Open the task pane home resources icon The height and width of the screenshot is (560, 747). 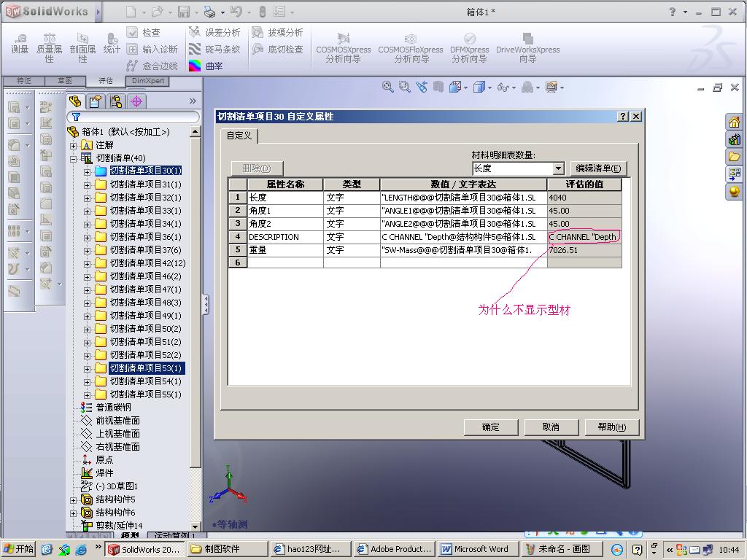tap(734, 122)
